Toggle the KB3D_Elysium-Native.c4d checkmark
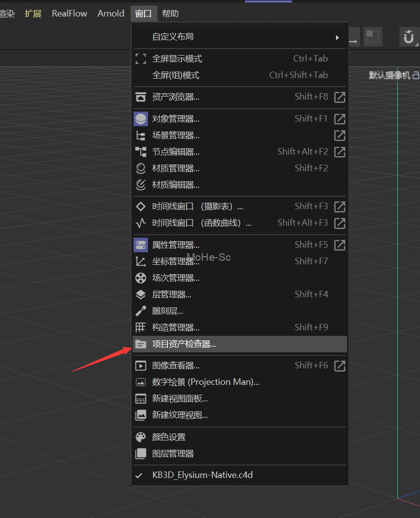Image resolution: width=420 pixels, height=518 pixels. point(139,475)
